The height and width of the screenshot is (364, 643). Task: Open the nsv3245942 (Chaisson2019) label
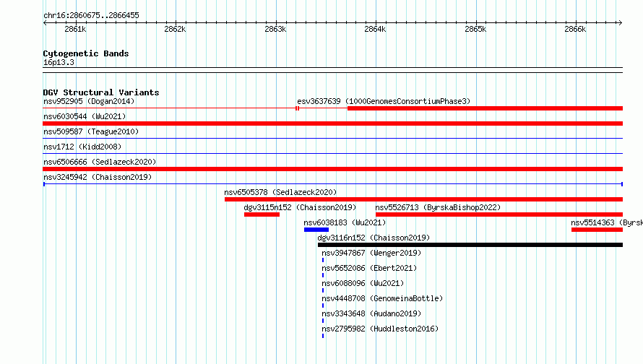click(98, 177)
